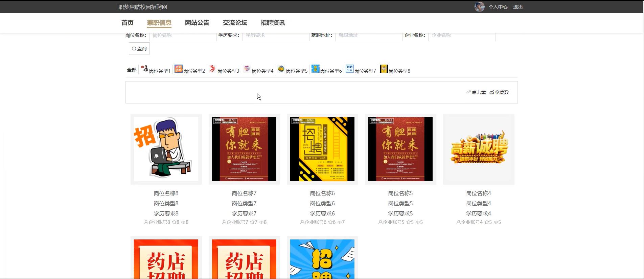
Task: Open the 岗位名称6 yellow poster thumbnail
Action: point(322,149)
